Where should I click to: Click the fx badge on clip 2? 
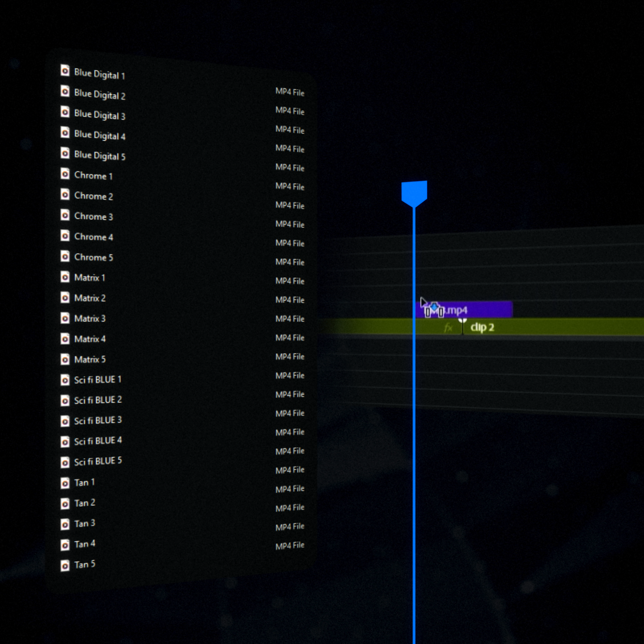pyautogui.click(x=448, y=328)
